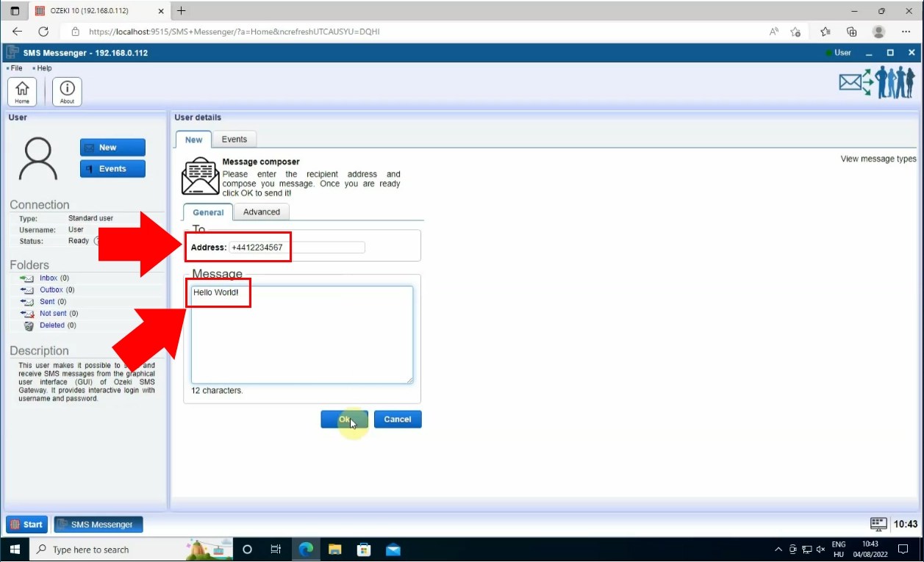The width and height of the screenshot is (924, 562).
Task: Open Microsoft Edge from the taskbar
Action: pos(306,550)
